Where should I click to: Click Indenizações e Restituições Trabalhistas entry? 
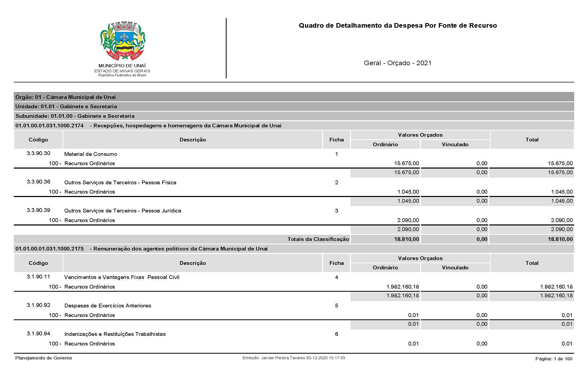click(115, 334)
